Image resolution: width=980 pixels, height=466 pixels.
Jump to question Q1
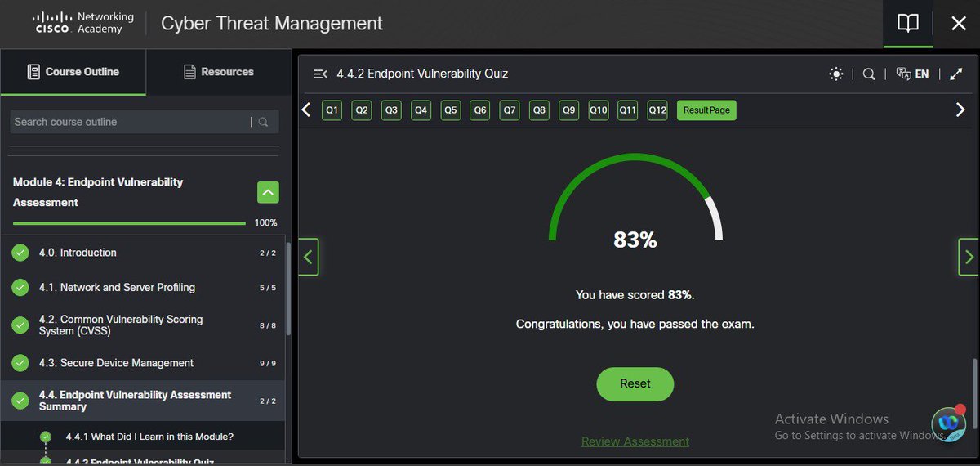tap(332, 110)
